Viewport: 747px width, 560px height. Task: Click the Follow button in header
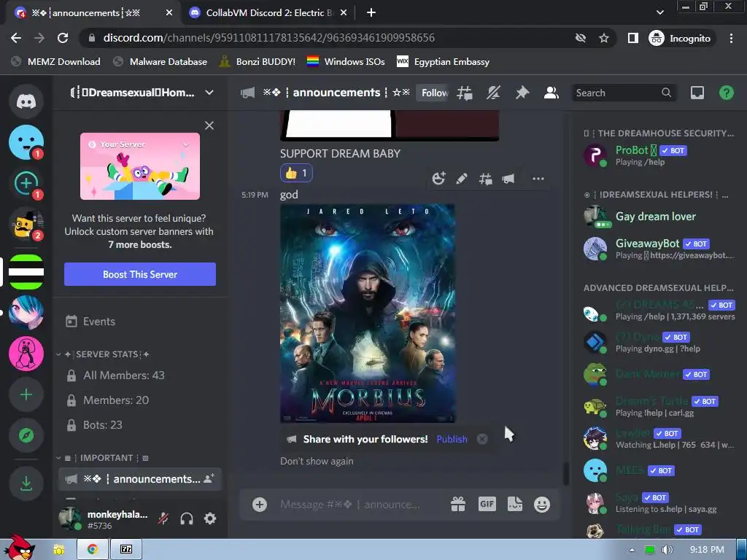[x=433, y=93]
